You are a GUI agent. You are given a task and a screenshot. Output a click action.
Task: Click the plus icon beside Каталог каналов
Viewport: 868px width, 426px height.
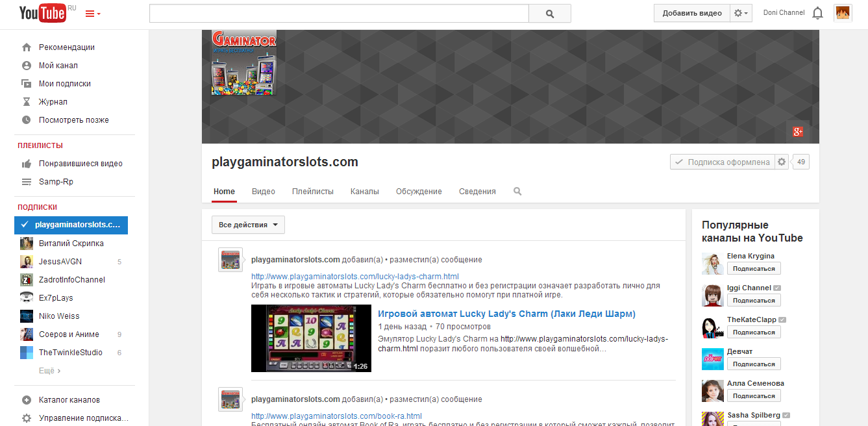coord(27,400)
